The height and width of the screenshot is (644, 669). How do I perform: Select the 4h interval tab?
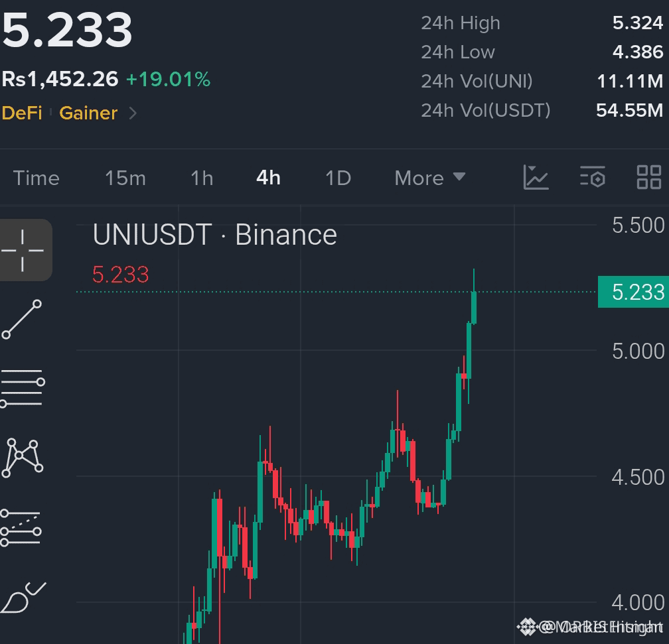click(x=268, y=178)
